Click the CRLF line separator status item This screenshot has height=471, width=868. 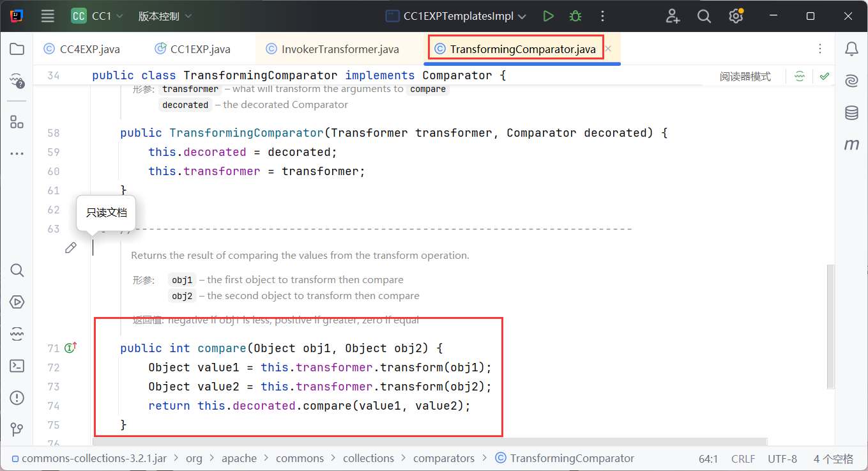(743, 458)
